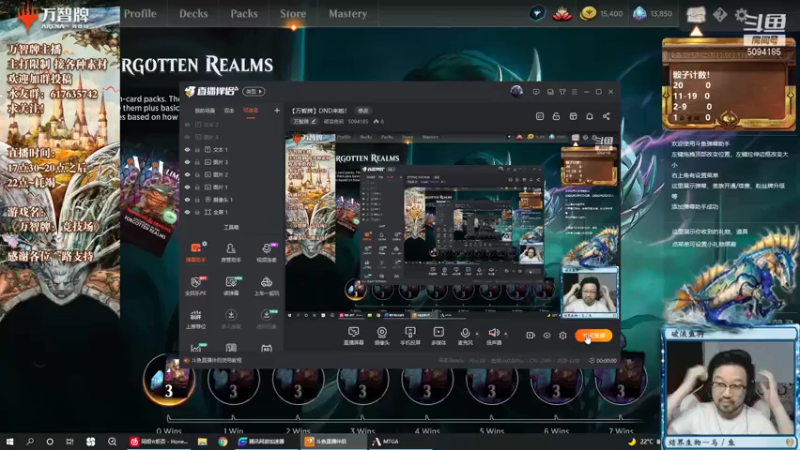Open the Store tab in MTG Arena
The height and width of the screenshot is (450, 800).
tap(293, 14)
